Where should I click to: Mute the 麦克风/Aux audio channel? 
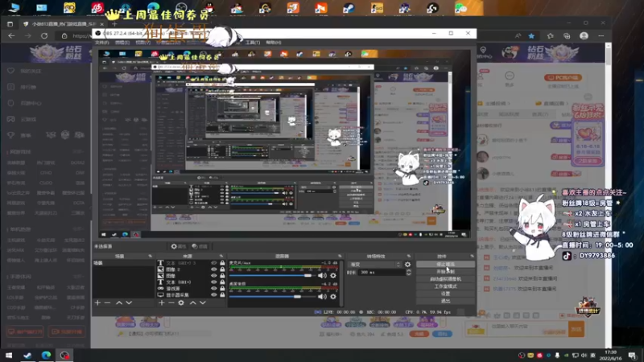point(323,276)
